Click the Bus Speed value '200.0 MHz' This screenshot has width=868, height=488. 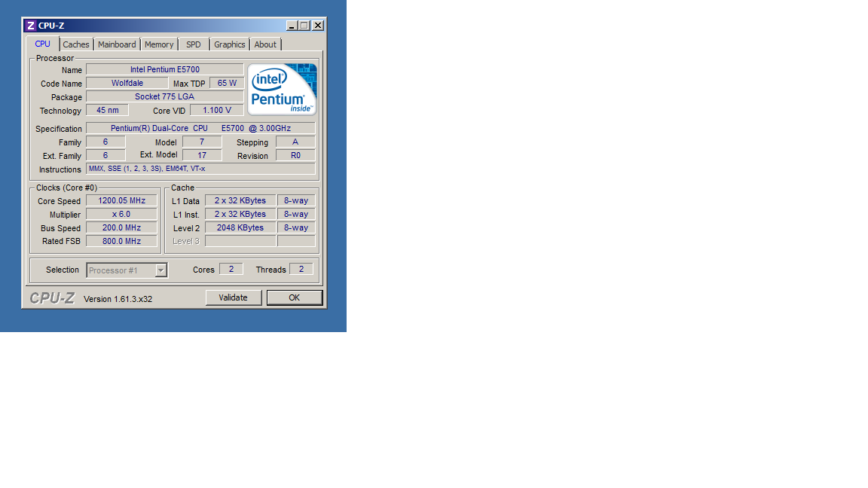122,227
